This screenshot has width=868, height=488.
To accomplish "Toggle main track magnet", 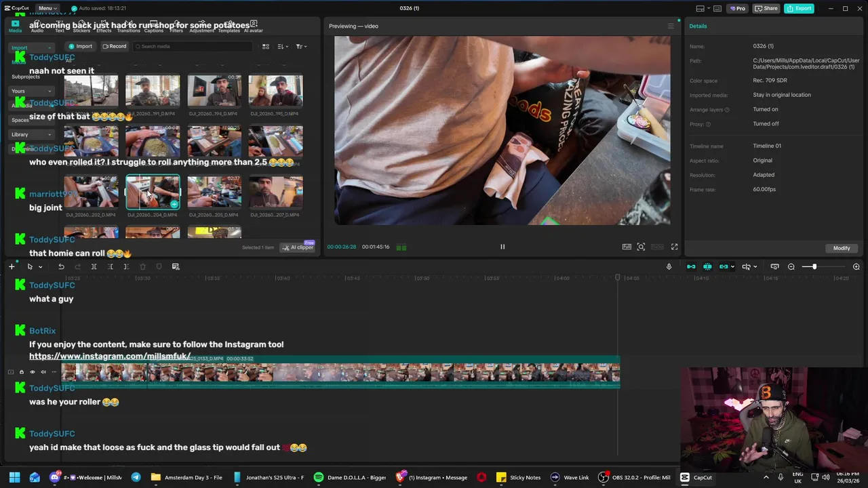I will pyautogui.click(x=691, y=266).
